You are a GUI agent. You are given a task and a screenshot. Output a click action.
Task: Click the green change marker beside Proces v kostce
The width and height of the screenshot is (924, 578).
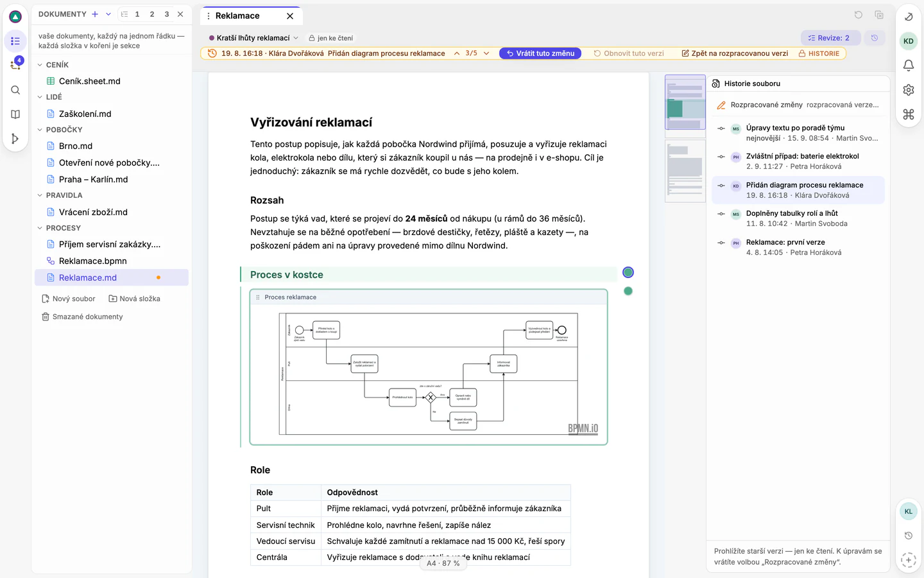click(628, 272)
